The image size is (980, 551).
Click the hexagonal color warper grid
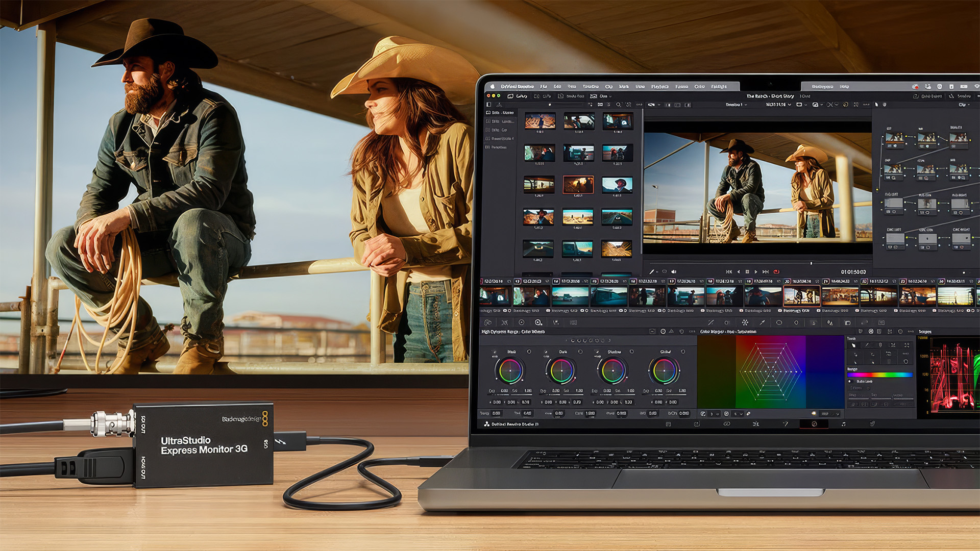(x=771, y=371)
